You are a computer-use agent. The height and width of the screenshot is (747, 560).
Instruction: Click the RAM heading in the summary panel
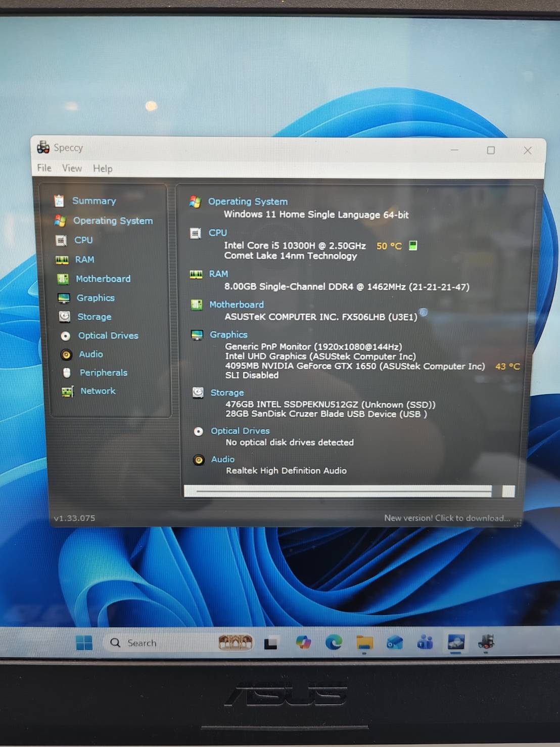point(219,274)
